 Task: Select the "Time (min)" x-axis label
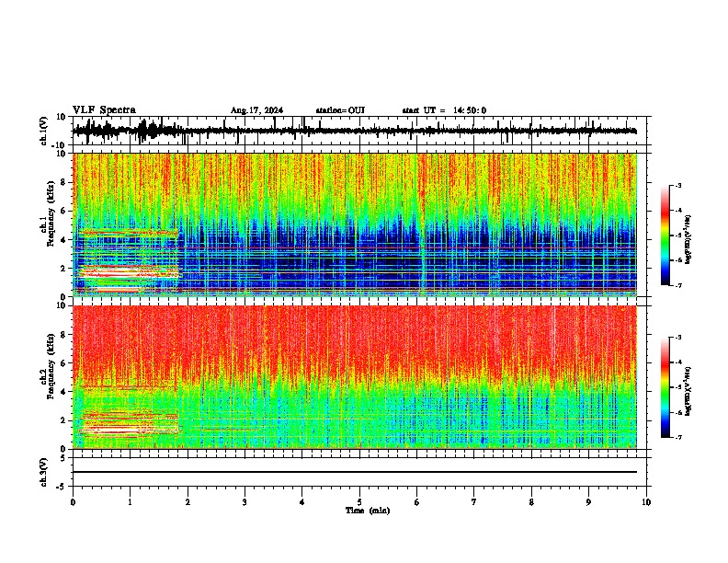(368, 511)
